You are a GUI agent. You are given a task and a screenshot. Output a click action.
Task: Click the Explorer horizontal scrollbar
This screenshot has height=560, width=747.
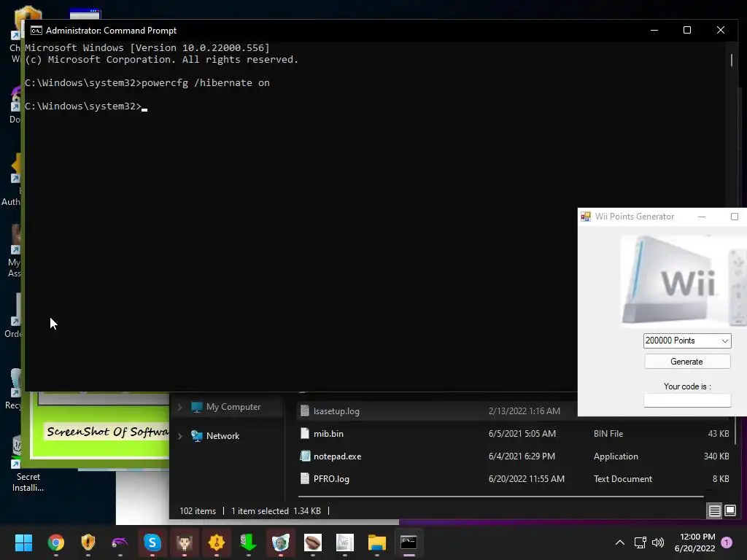click(500, 497)
